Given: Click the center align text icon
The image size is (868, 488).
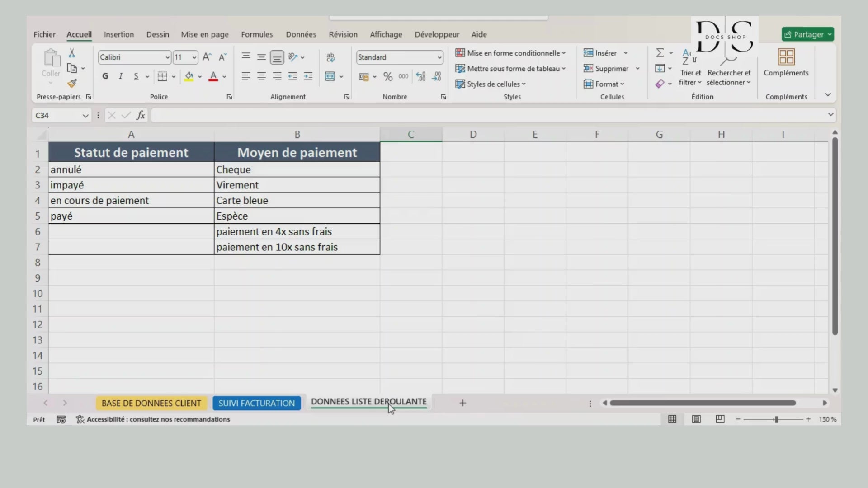Looking at the screenshot, I should click(x=261, y=77).
